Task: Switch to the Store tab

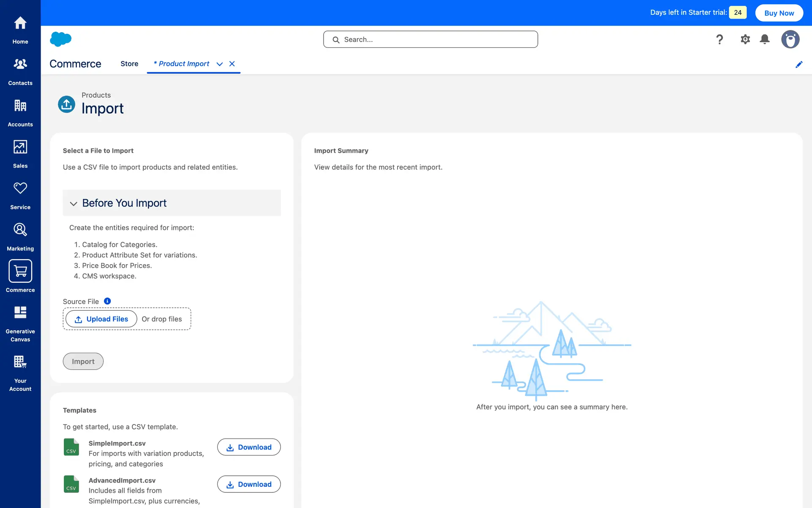Action: tap(129, 64)
